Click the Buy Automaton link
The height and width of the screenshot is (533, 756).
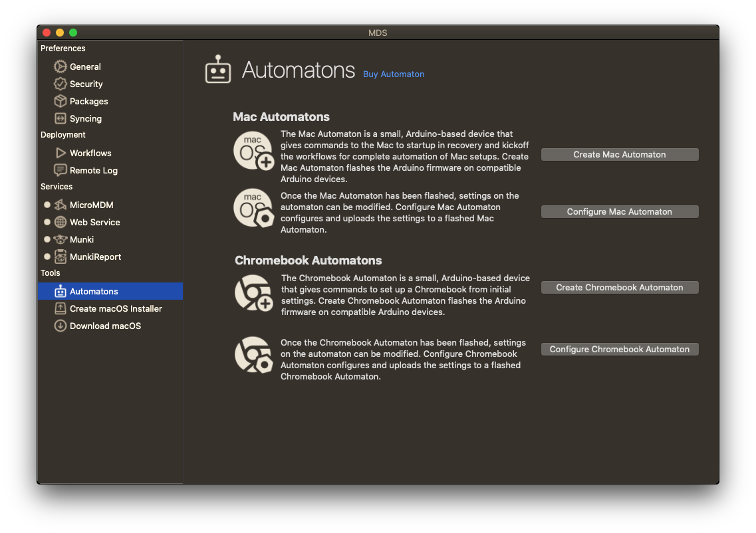pyautogui.click(x=394, y=74)
